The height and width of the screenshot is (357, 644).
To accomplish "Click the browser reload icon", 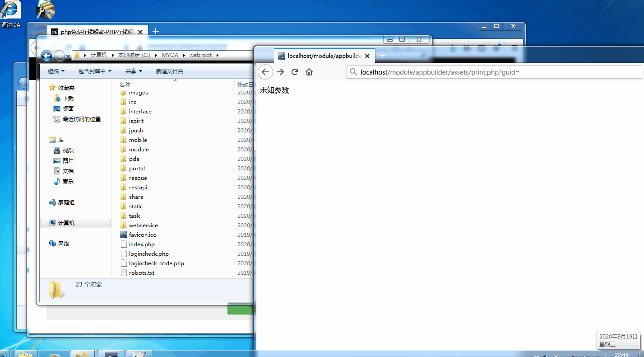I will [295, 72].
